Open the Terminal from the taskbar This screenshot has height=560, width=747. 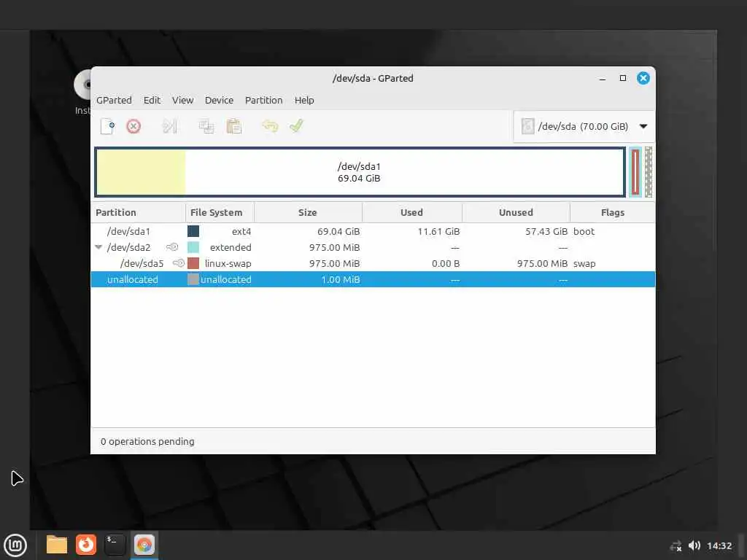pos(115,545)
